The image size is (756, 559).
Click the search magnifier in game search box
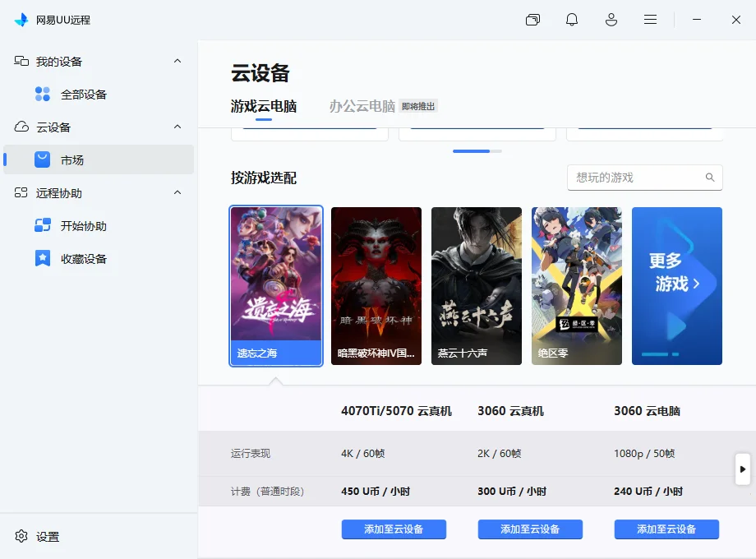(710, 178)
